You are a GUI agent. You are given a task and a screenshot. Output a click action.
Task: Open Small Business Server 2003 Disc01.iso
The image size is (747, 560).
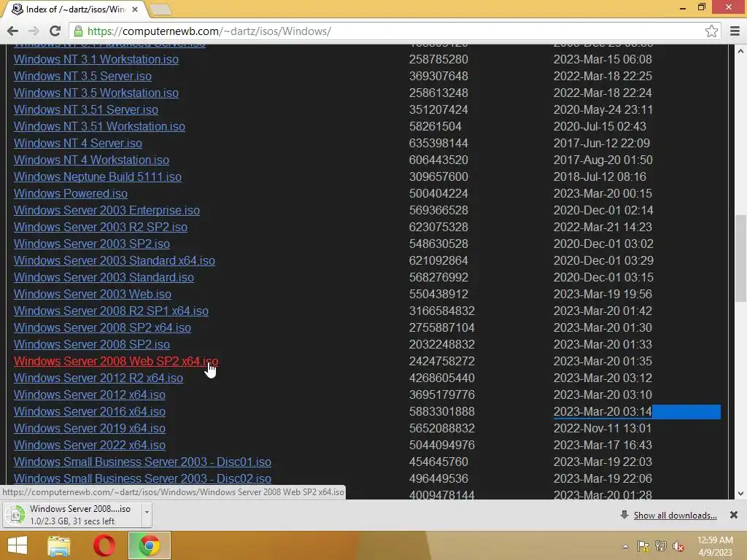(x=142, y=462)
